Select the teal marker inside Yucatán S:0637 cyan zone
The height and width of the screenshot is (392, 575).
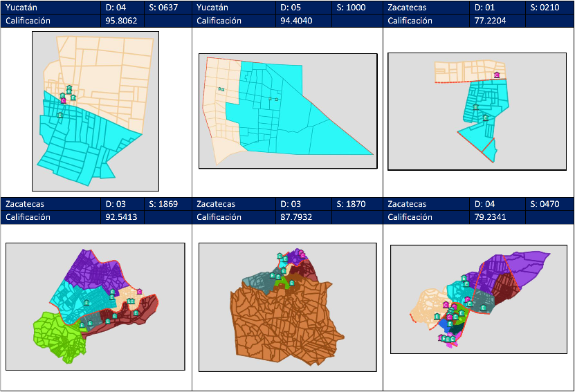tap(60, 115)
